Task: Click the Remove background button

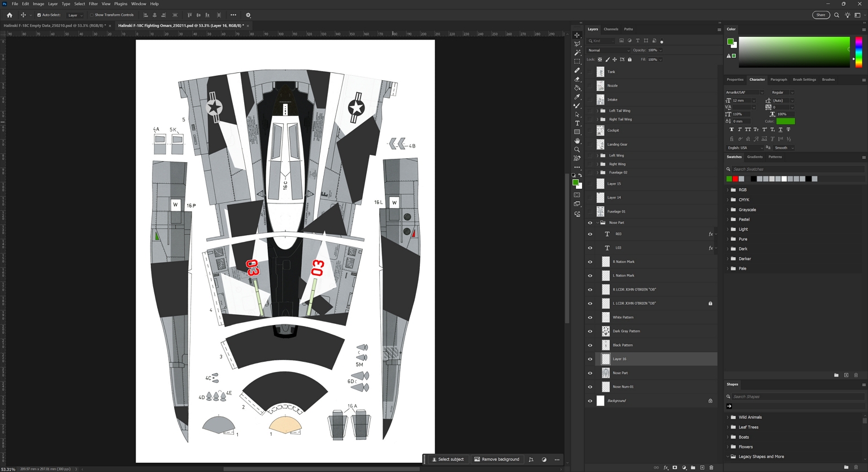Action: pyautogui.click(x=497, y=460)
